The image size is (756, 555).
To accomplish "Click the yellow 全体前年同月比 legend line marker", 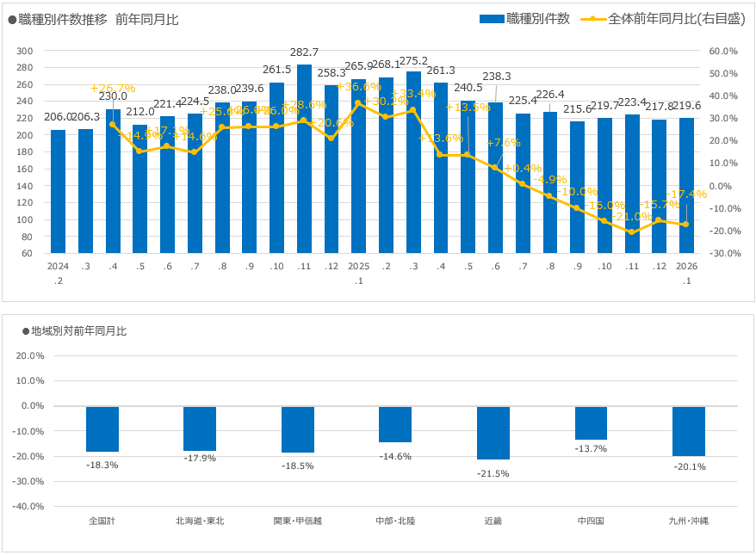I will pyautogui.click(x=593, y=19).
